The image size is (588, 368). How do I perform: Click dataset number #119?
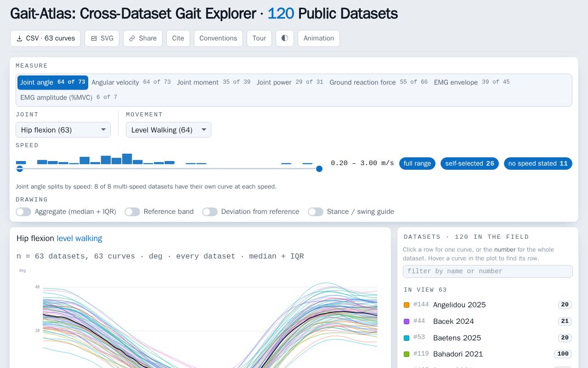(x=421, y=354)
